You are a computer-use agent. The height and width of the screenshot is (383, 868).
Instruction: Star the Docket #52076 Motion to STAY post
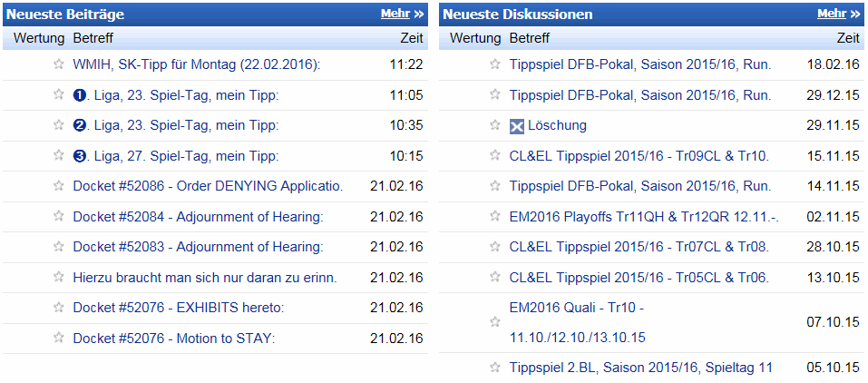tap(59, 338)
